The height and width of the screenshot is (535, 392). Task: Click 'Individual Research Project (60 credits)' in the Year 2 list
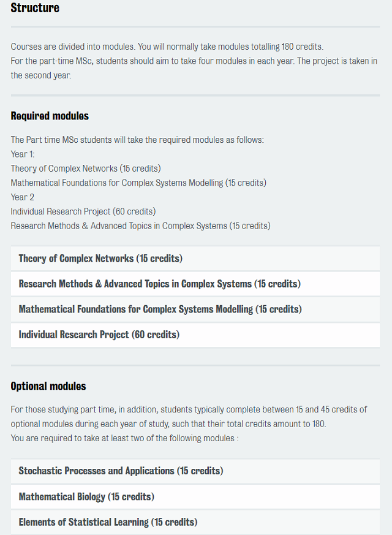pyautogui.click(x=83, y=211)
